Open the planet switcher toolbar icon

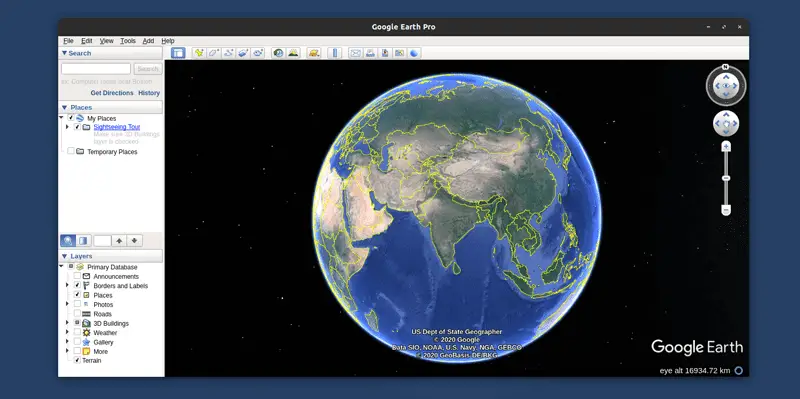[x=314, y=53]
